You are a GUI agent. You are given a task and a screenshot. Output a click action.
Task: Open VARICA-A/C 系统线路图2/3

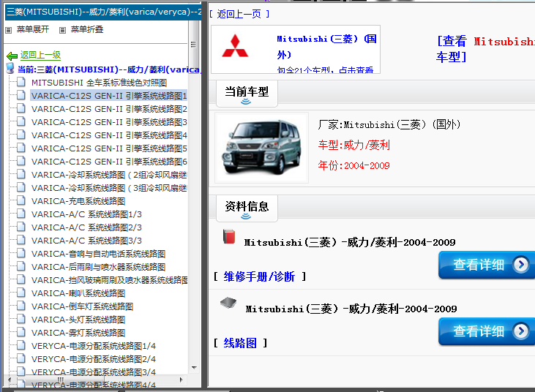86,227
